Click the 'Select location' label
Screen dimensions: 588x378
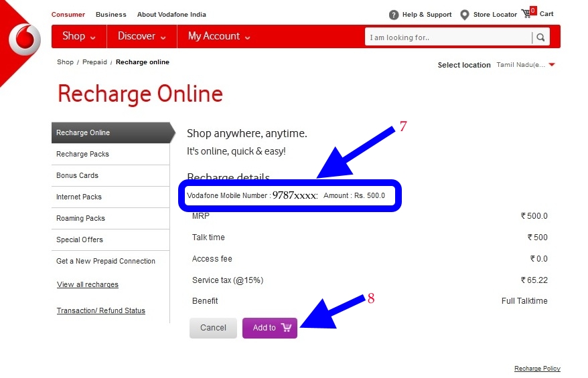[x=464, y=65]
